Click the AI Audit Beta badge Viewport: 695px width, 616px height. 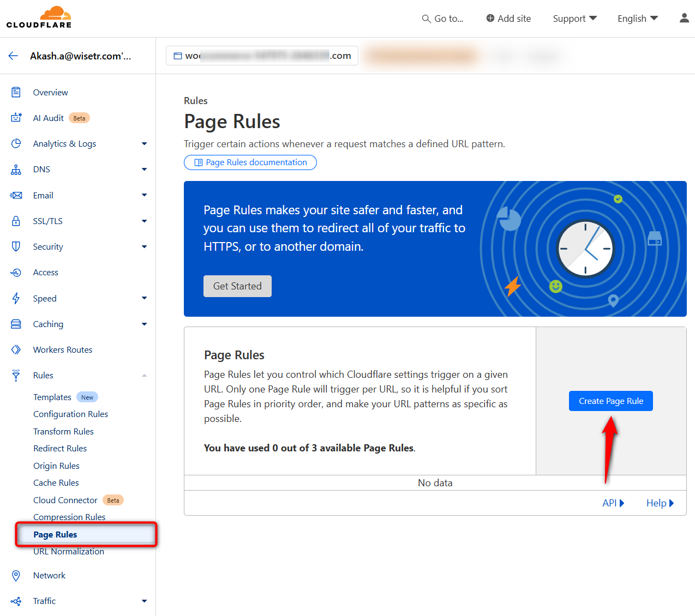click(x=80, y=118)
